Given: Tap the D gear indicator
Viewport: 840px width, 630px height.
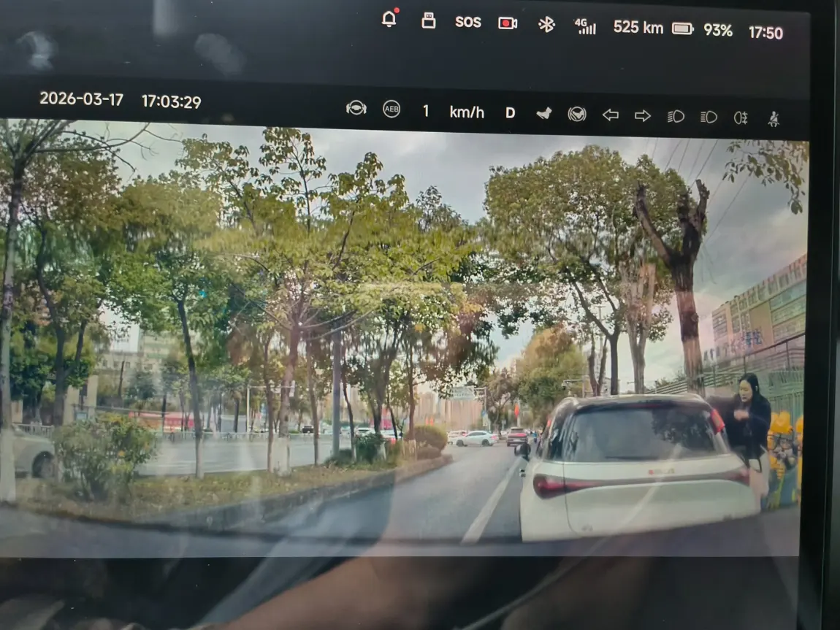Looking at the screenshot, I should point(510,112).
